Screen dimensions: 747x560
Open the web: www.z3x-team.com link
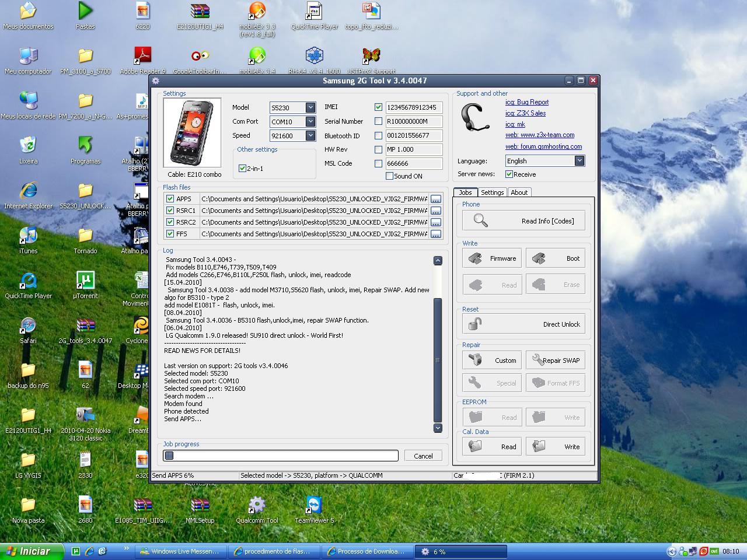click(x=540, y=135)
